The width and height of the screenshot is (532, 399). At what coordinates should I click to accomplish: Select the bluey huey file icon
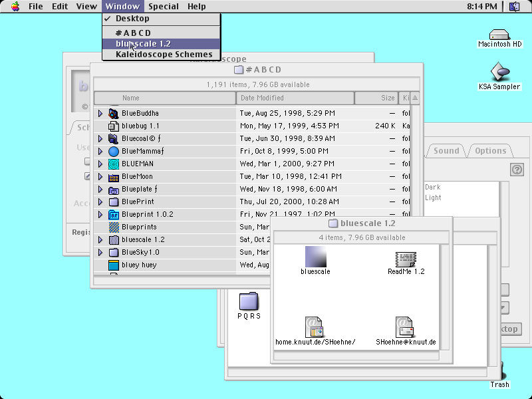pyautogui.click(x=113, y=265)
